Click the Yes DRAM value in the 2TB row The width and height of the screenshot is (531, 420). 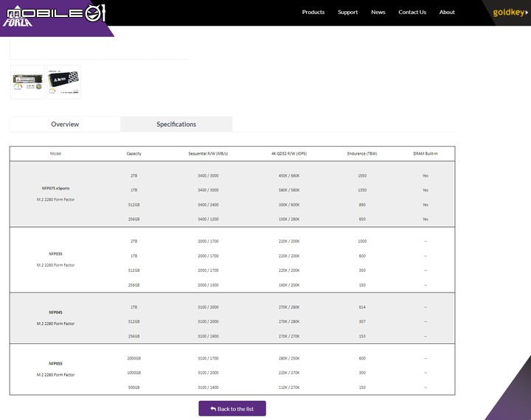(426, 175)
